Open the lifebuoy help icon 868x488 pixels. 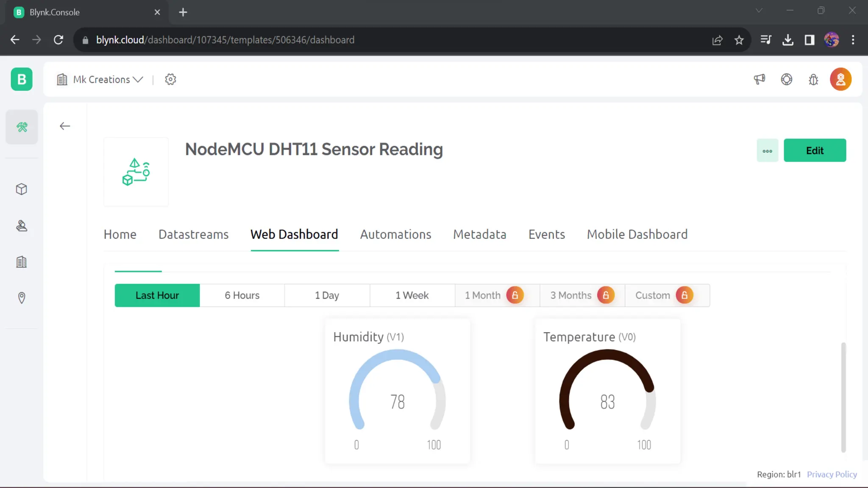tap(787, 79)
